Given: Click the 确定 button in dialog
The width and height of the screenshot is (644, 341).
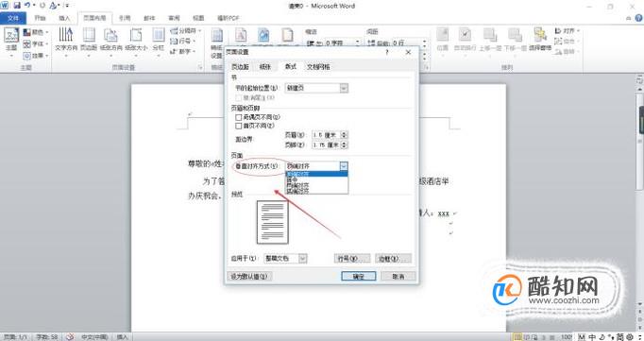Looking at the screenshot, I should coord(359,277).
